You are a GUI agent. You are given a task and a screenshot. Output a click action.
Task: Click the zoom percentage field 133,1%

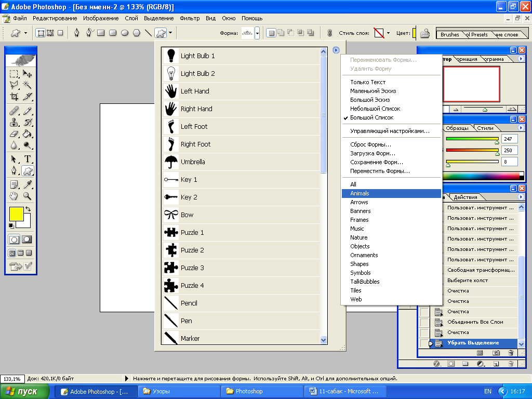coord(12,379)
